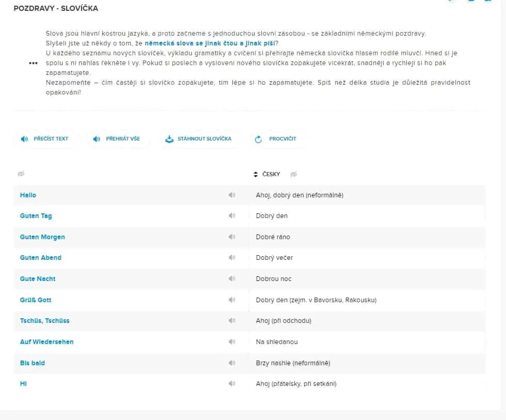Play audio for Bis bald

tap(232, 363)
